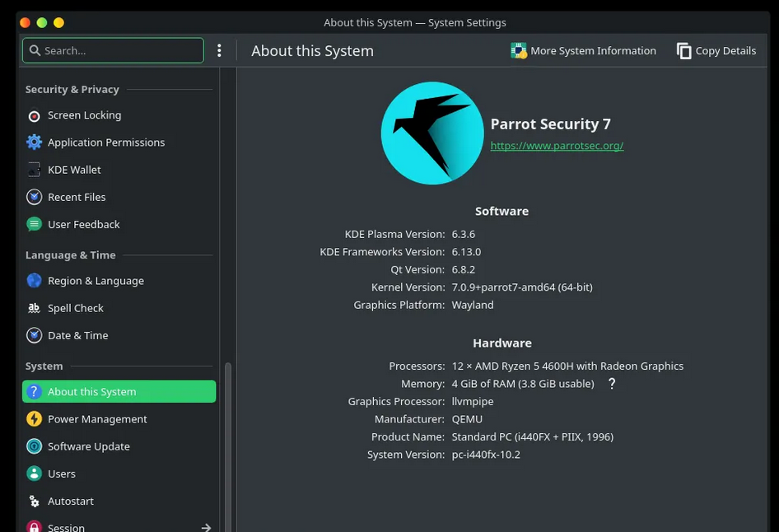
Task: Click the Parrot Security bird logo
Action: (432, 133)
